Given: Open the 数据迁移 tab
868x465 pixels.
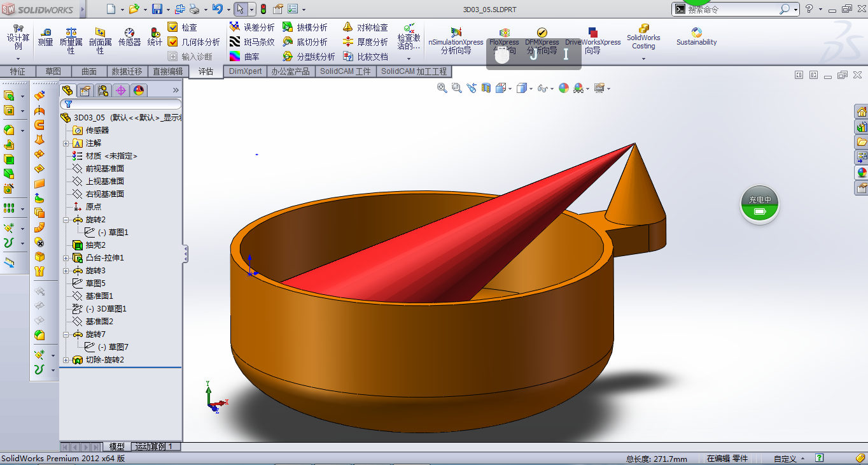Looking at the screenshot, I should pos(127,71).
